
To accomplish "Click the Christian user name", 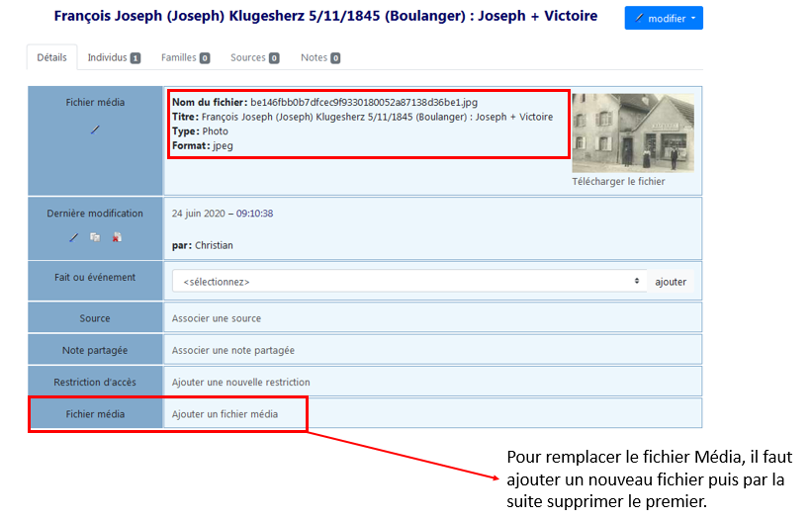I will (214, 245).
